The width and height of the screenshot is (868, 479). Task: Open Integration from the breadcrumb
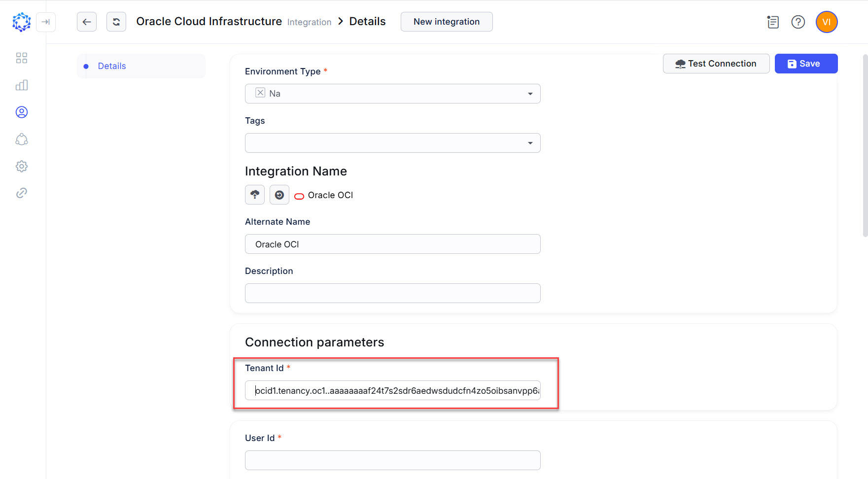tap(309, 22)
